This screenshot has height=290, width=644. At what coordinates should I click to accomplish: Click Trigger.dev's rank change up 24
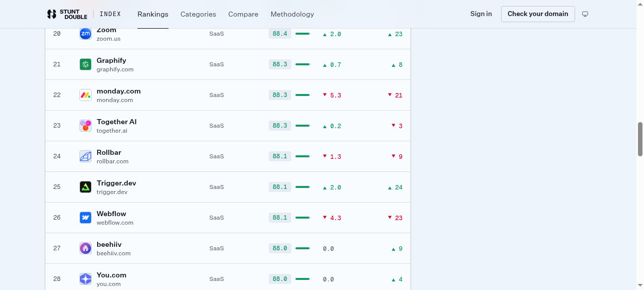(x=395, y=187)
